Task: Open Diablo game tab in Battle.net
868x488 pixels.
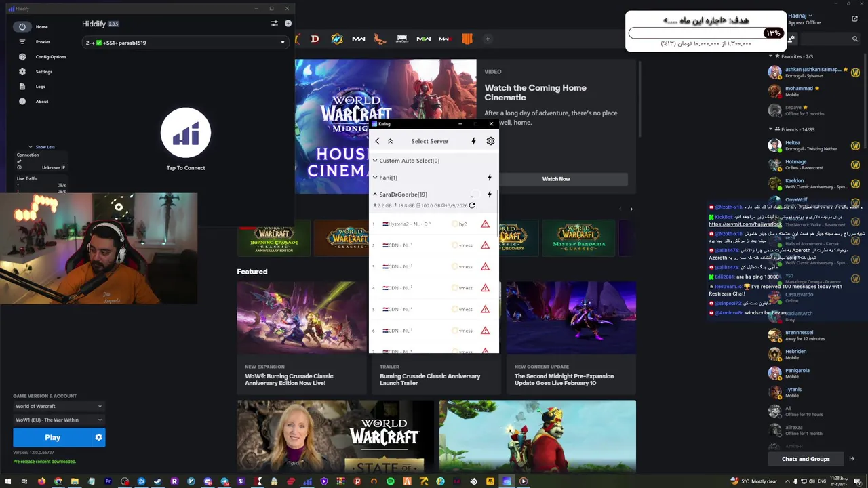Action: (x=315, y=39)
